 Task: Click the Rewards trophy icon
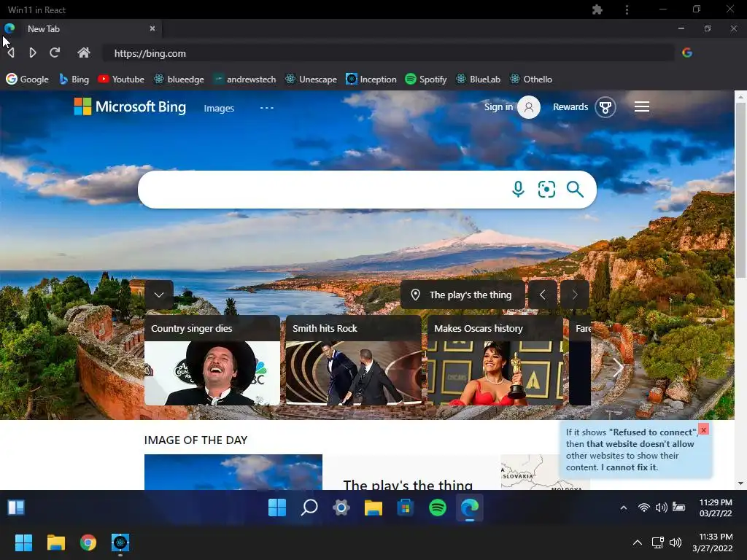605,107
